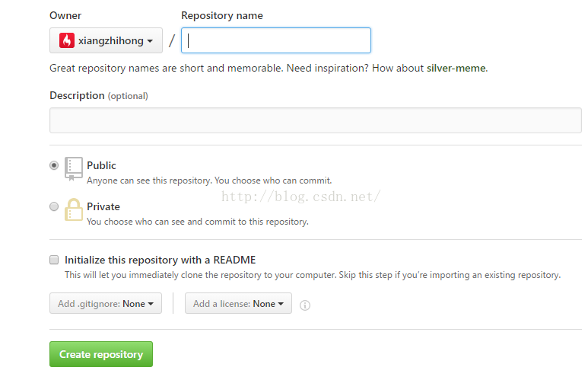Click into the Description text field

[316, 120]
